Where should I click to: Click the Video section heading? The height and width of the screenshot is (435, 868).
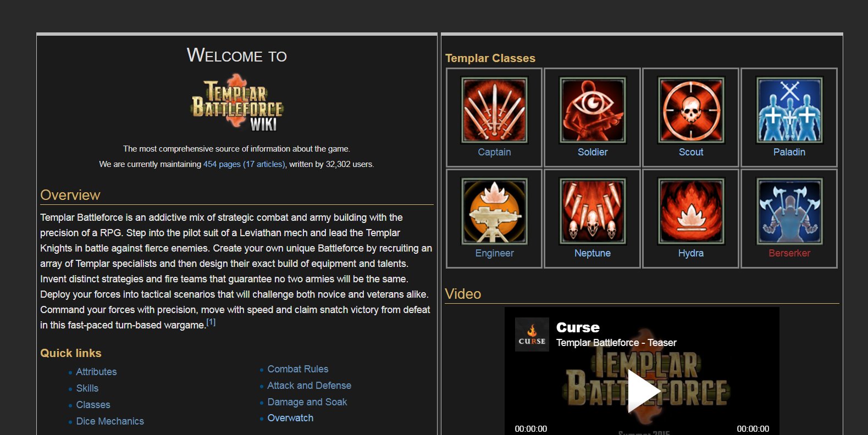(463, 294)
